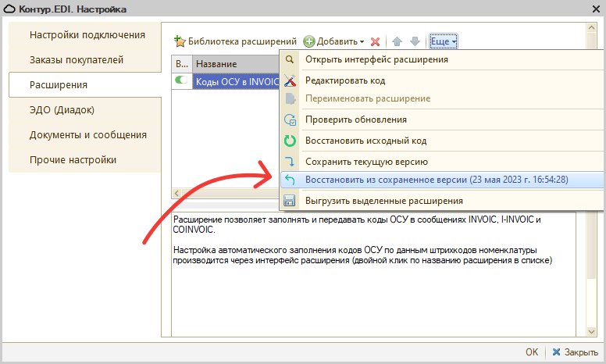
Task: Open the Настройки подключения tab
Action: pos(85,35)
